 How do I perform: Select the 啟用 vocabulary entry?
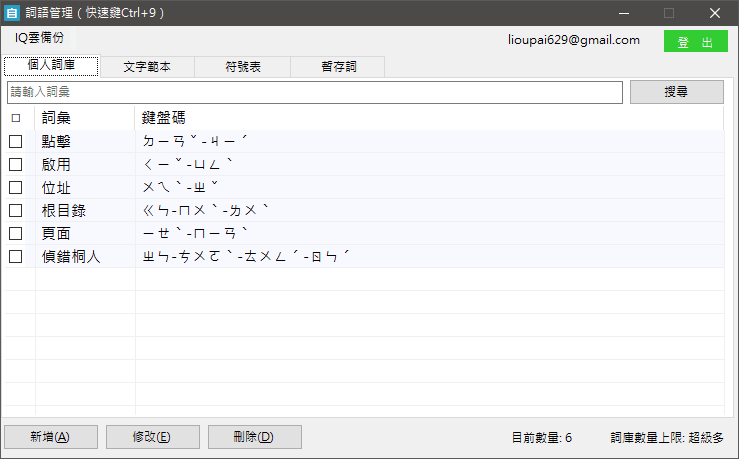click(x=56, y=164)
